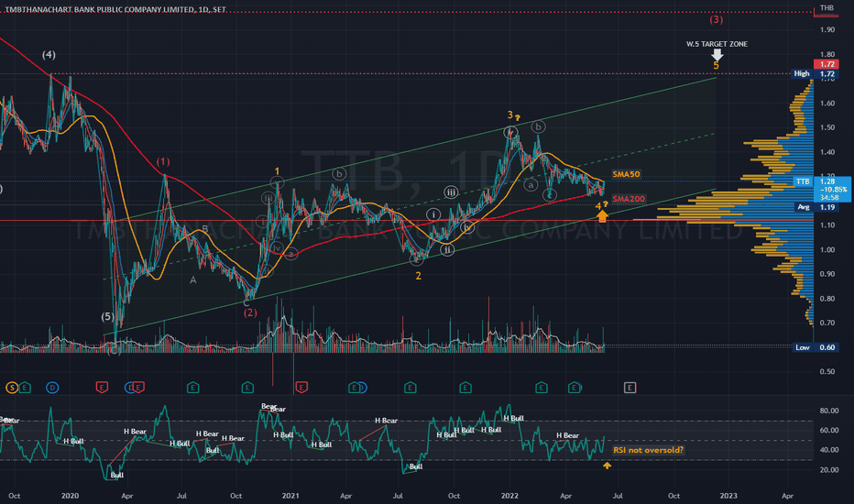Click the 20.00 level on RSI axis
This screenshot has height=504, width=854.
click(x=828, y=470)
